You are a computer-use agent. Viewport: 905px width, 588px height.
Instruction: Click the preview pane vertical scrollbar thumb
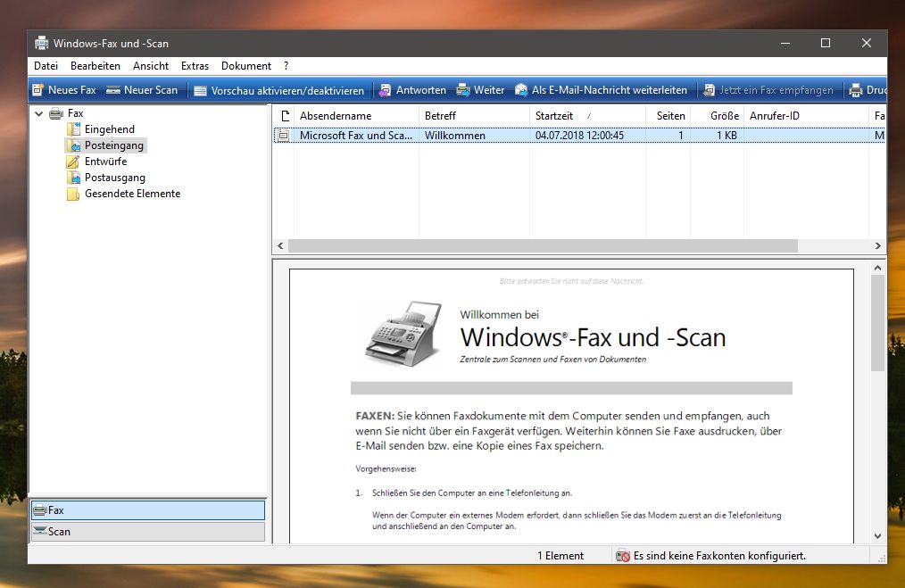point(878,323)
